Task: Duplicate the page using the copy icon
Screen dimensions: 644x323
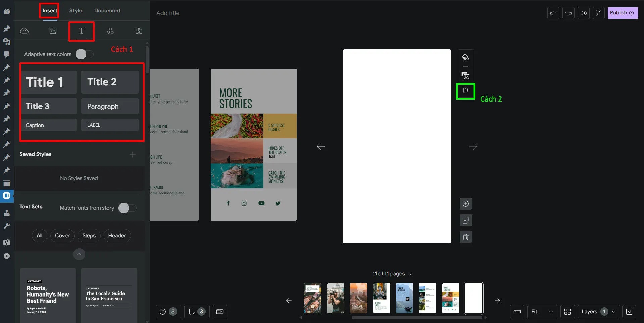Action: click(465, 220)
